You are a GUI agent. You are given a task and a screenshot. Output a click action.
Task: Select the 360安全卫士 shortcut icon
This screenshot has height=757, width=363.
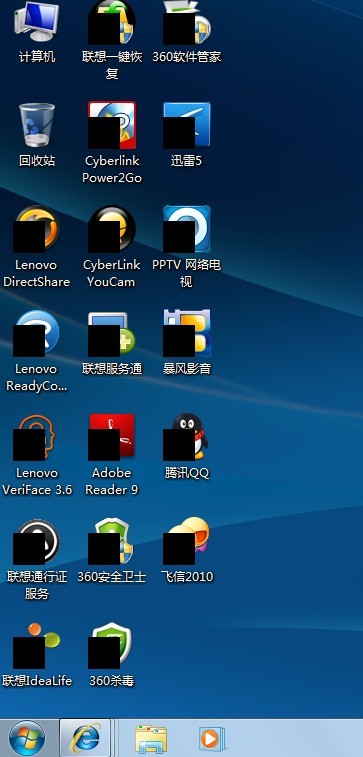tap(112, 541)
